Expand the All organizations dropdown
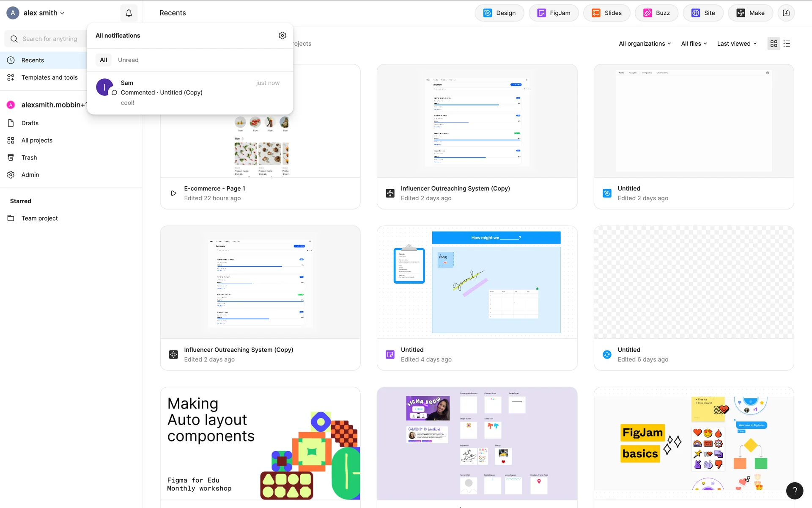Image resolution: width=812 pixels, height=508 pixels. click(x=645, y=44)
